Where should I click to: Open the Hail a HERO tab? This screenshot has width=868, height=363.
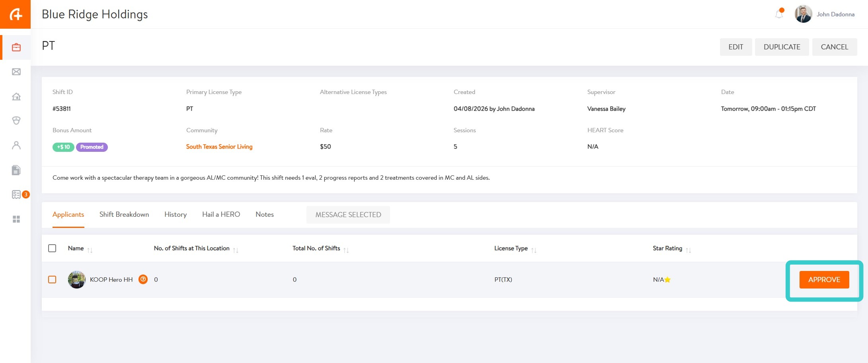[x=221, y=214]
